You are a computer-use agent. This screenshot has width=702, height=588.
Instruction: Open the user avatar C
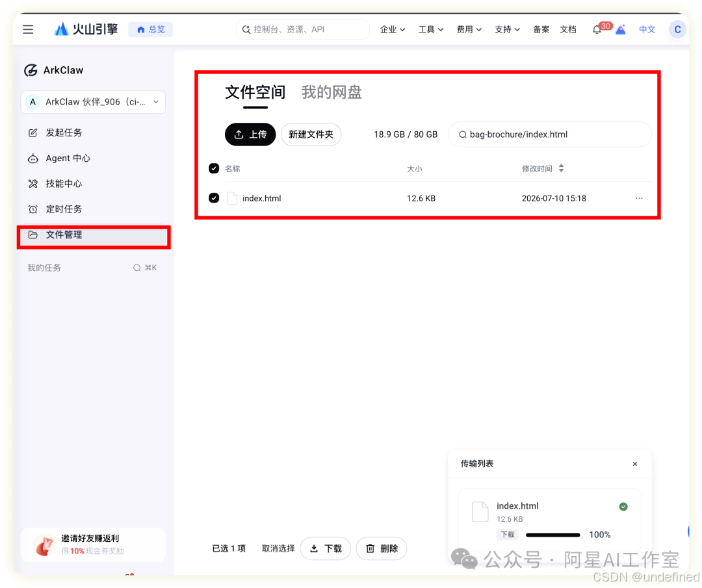[x=677, y=29]
